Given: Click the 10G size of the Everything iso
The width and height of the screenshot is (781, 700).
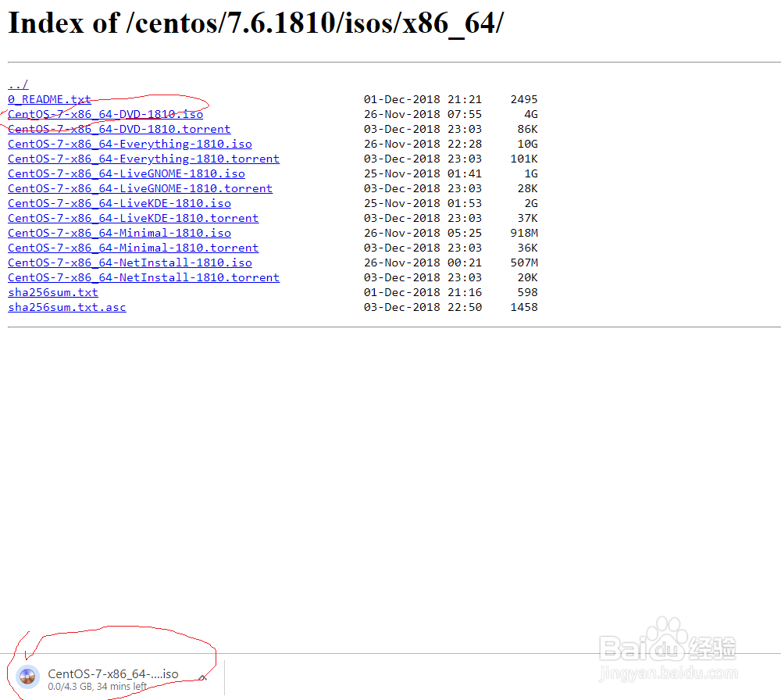Looking at the screenshot, I should click(x=527, y=144).
